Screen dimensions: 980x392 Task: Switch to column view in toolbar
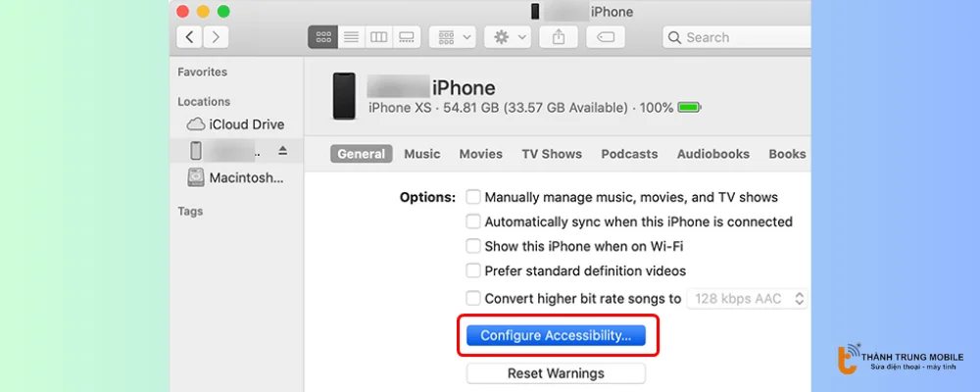pos(378,37)
